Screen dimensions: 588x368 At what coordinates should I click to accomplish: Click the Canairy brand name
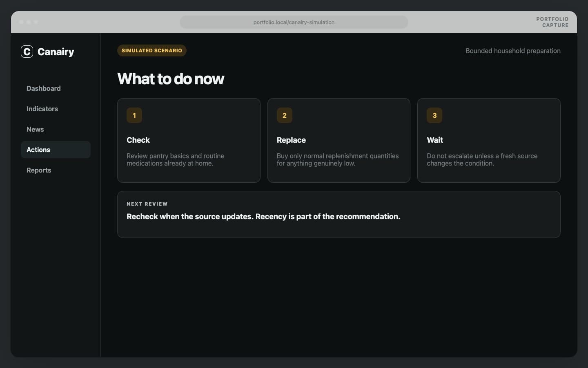56,52
